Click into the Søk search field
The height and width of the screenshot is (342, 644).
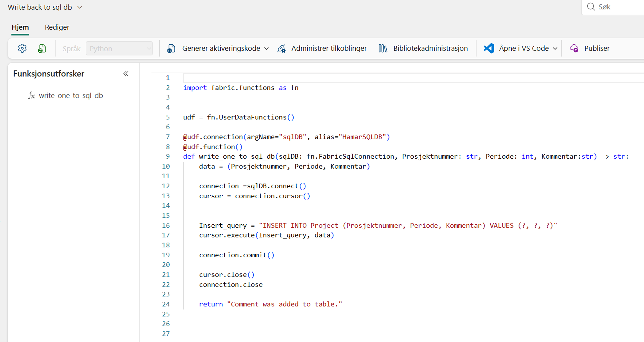[x=619, y=7]
